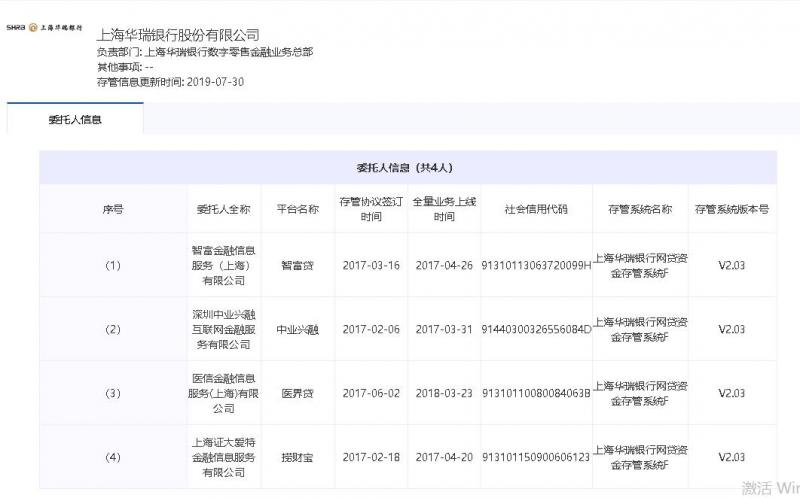Click launch date 2017-03-31
Viewport: 800px width, 498px height.
[444, 330]
